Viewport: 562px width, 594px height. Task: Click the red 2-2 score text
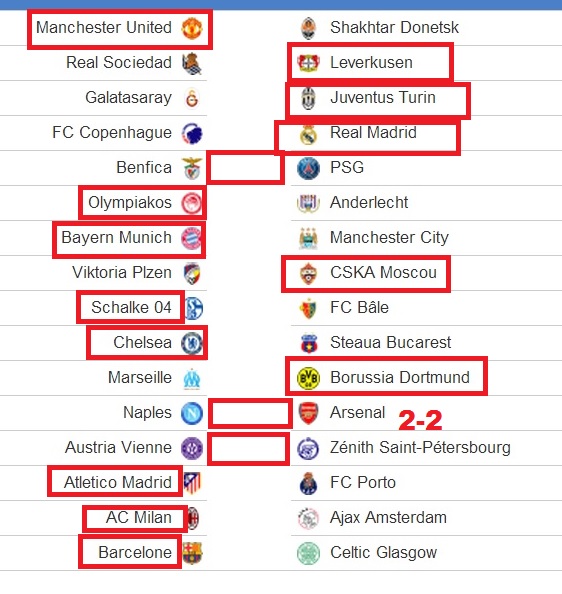pos(420,420)
